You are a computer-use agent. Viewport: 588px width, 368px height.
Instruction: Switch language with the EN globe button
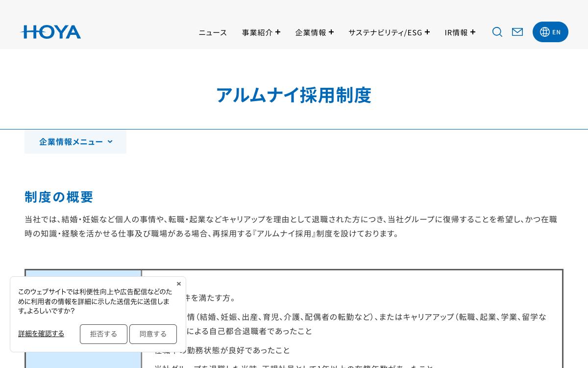pyautogui.click(x=550, y=32)
